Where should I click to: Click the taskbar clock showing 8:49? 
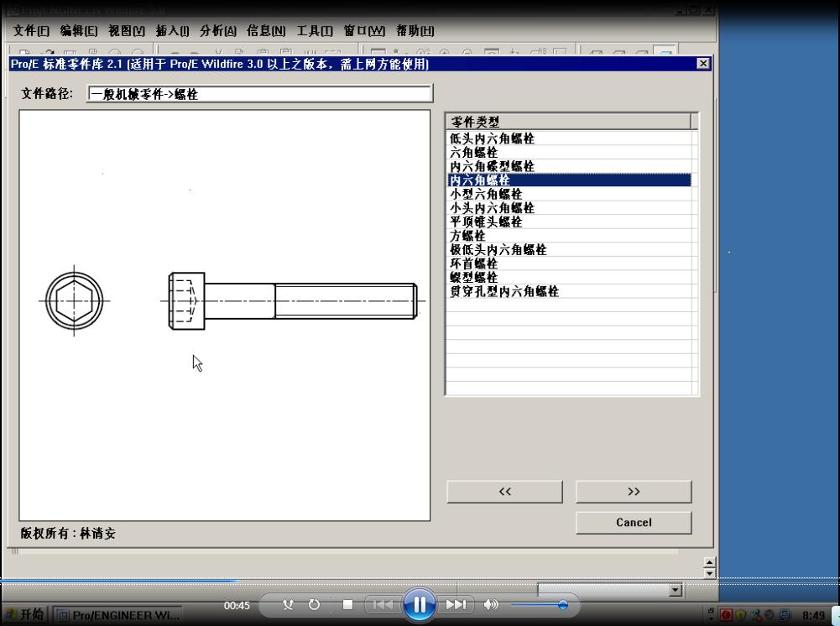pyautogui.click(x=813, y=615)
